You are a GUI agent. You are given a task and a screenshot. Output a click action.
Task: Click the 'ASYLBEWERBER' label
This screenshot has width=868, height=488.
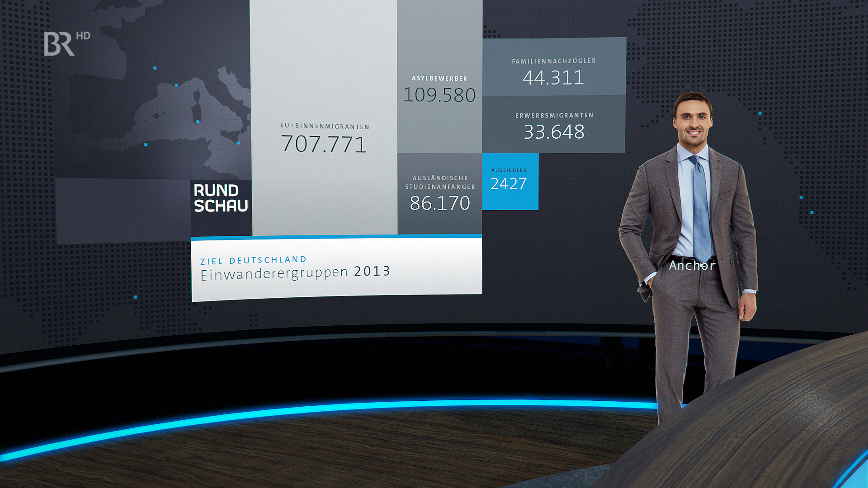click(x=439, y=78)
